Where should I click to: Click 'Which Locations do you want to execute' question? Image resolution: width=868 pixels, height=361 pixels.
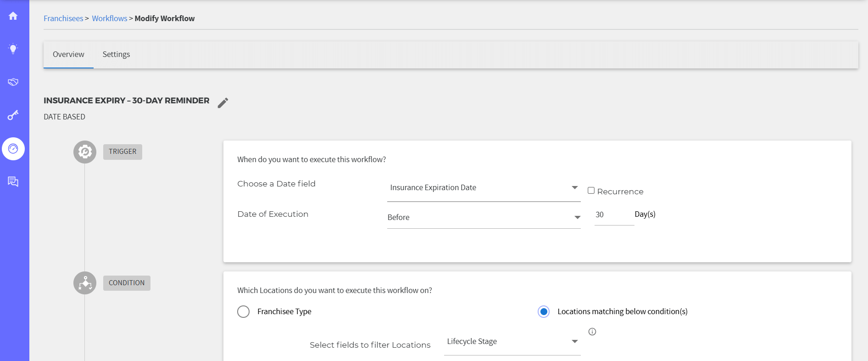(x=334, y=290)
